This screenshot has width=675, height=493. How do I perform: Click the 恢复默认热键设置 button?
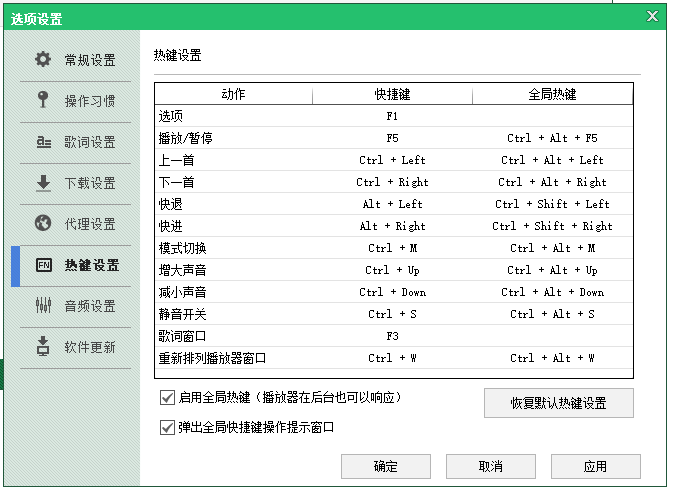click(558, 403)
